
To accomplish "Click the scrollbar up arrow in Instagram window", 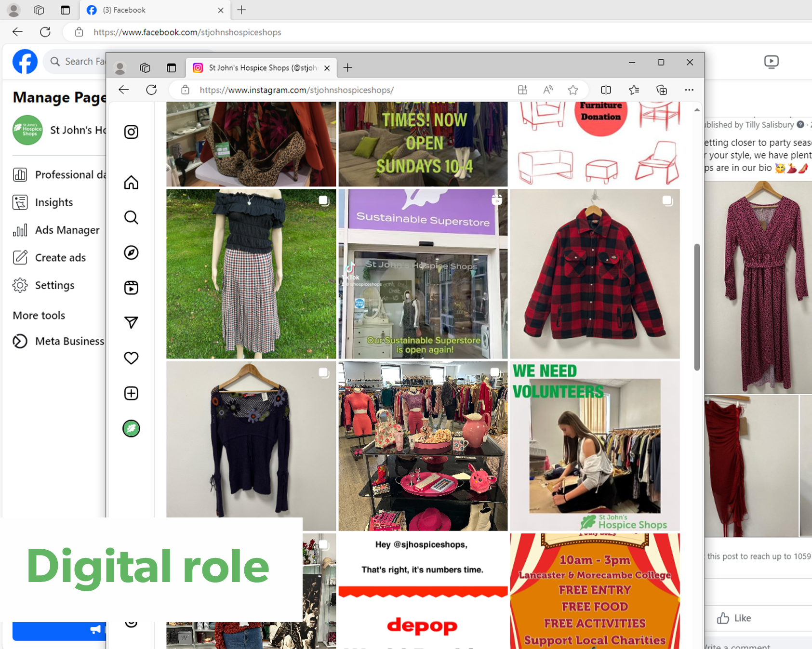I will pyautogui.click(x=697, y=110).
